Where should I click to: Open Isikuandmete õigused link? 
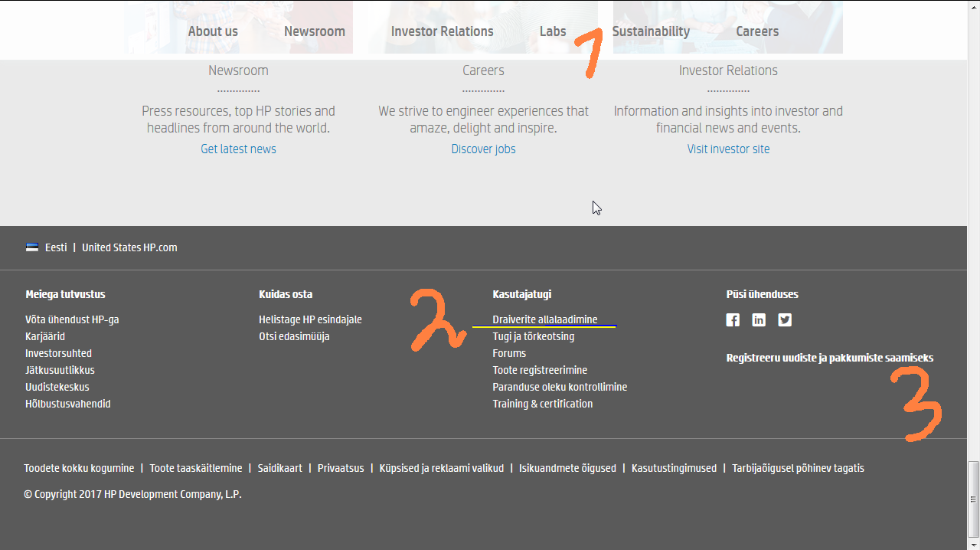(567, 468)
